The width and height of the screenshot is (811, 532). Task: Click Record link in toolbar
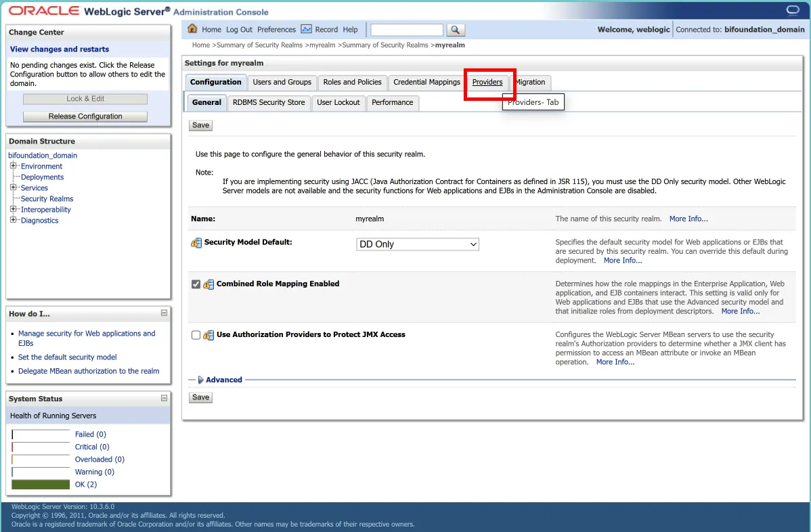[326, 30]
